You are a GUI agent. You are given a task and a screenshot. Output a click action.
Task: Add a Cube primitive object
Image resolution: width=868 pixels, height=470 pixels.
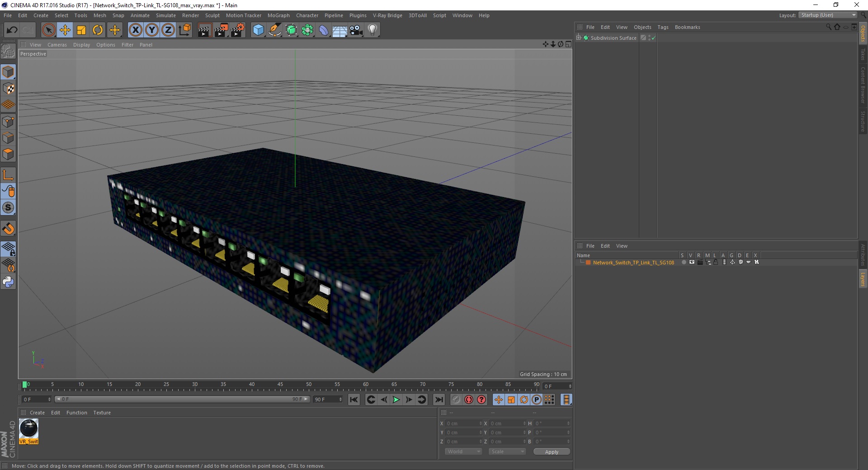(x=258, y=30)
